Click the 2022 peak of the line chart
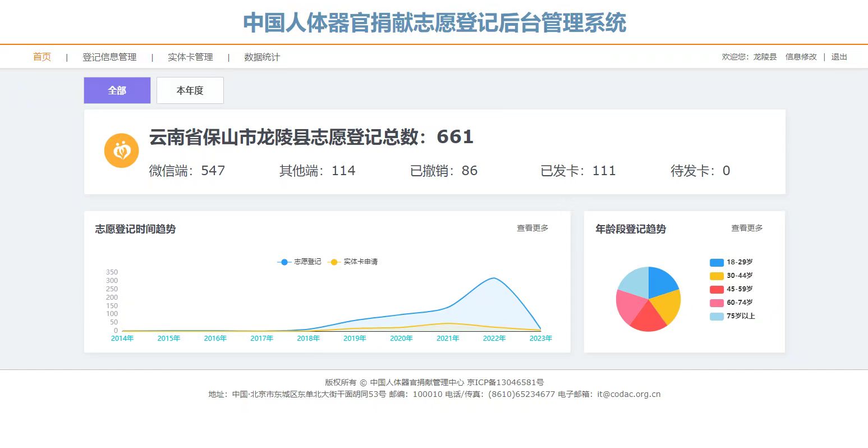 coord(494,278)
